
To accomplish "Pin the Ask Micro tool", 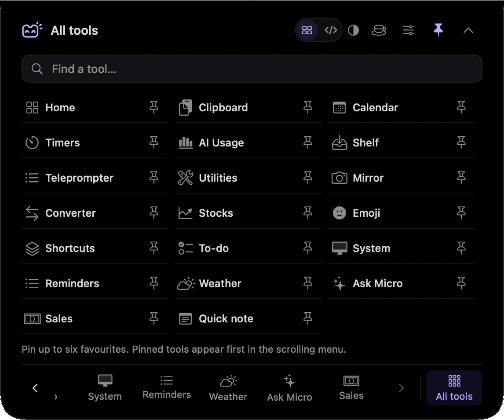I will point(461,283).
